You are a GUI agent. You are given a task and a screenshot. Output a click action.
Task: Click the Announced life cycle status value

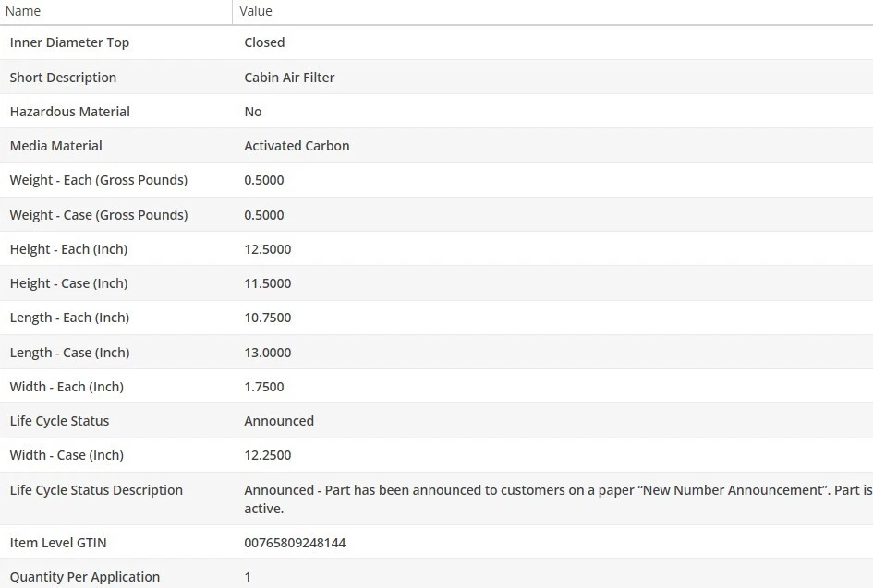click(279, 421)
